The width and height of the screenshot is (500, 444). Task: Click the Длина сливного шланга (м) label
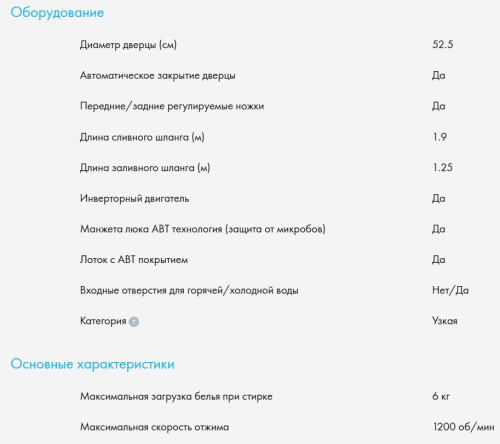(x=142, y=137)
